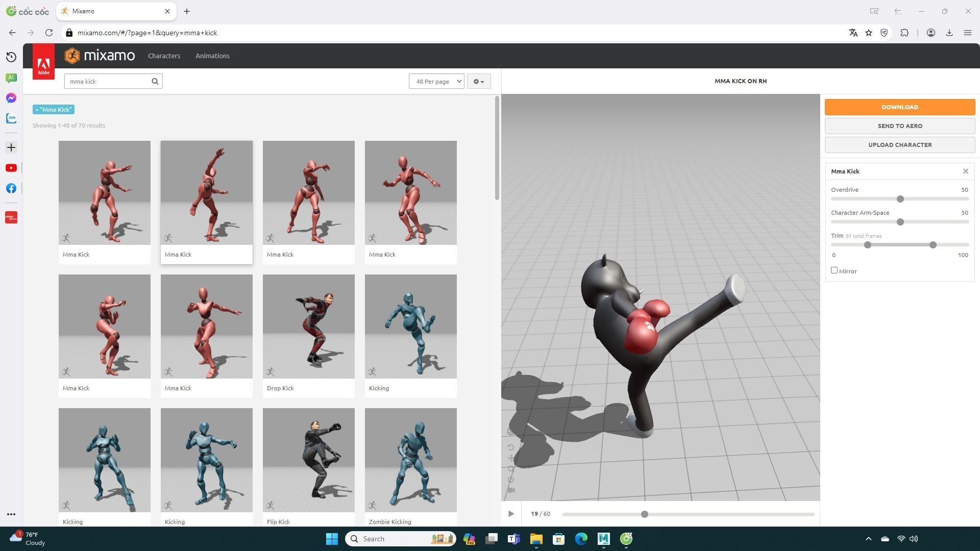Open the browser history sidebar icon
980x551 pixels.
point(11,57)
